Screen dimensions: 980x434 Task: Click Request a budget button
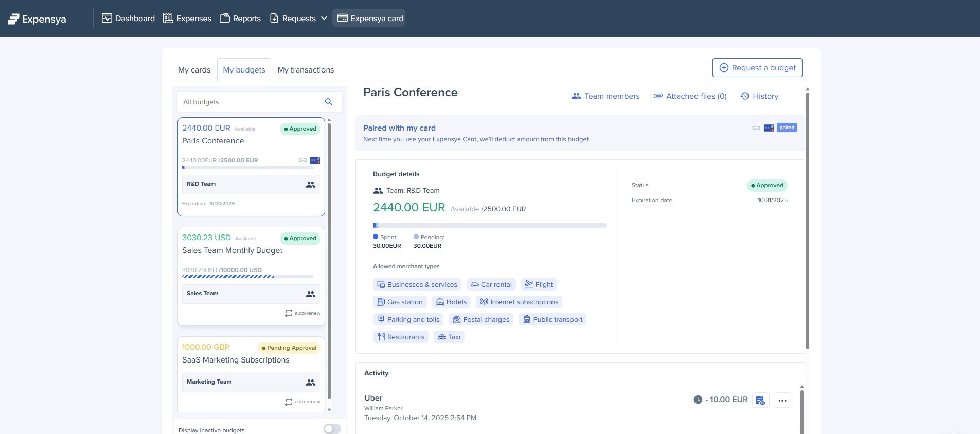(757, 68)
